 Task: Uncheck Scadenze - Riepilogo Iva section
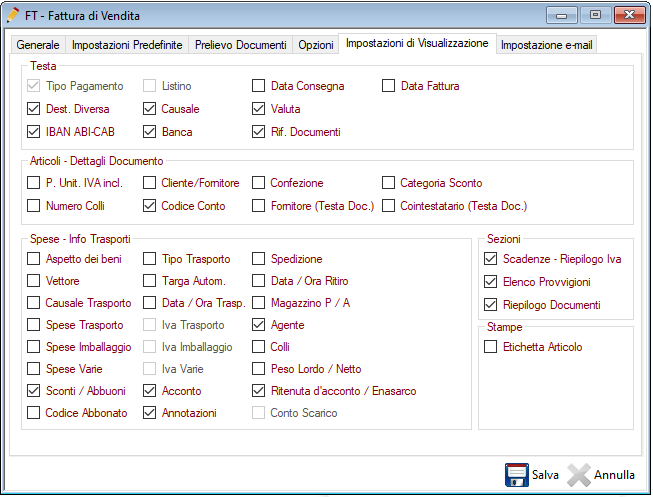[x=490, y=259]
